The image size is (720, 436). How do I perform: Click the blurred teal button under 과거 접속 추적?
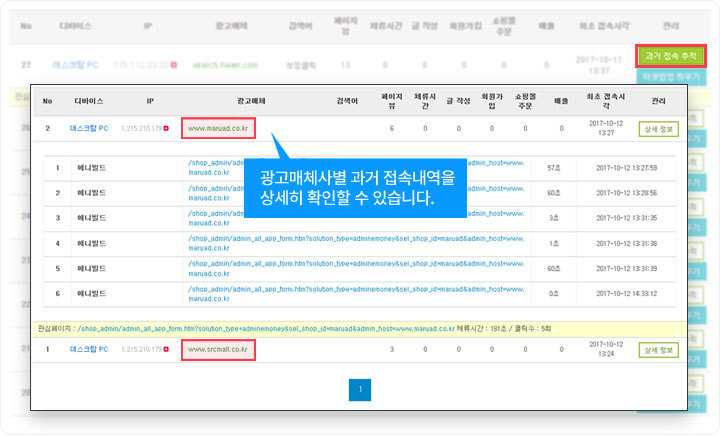(671, 77)
